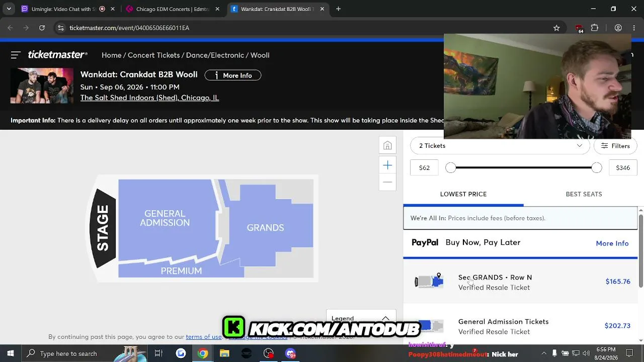Open the taskbar clock and date
The image size is (644, 362).
(x=606, y=353)
